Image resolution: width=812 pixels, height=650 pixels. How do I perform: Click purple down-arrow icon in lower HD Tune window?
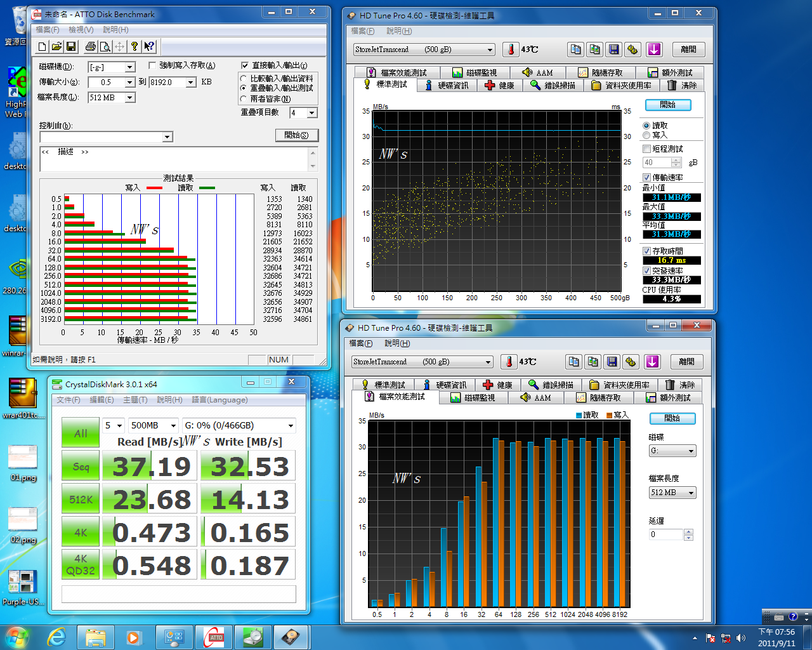(x=652, y=362)
